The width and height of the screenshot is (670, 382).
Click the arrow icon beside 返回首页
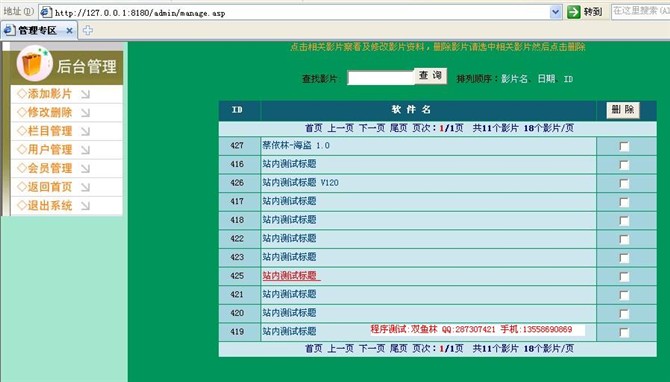pyautogui.click(x=85, y=187)
